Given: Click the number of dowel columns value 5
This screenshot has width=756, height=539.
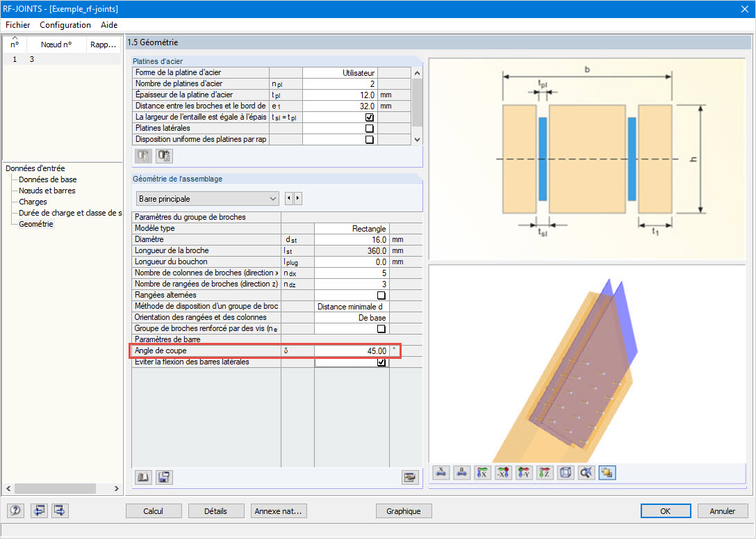Looking at the screenshot, I should 352,273.
